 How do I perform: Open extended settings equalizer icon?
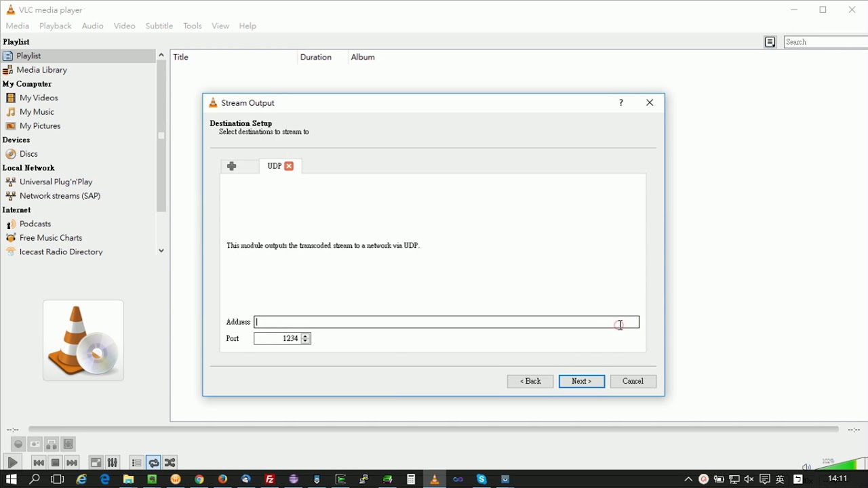click(113, 462)
